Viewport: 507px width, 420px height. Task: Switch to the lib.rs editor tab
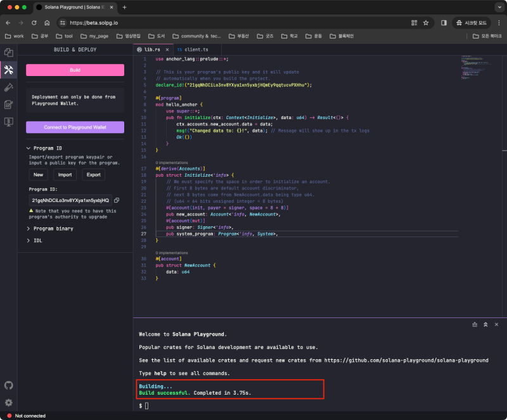pos(152,49)
